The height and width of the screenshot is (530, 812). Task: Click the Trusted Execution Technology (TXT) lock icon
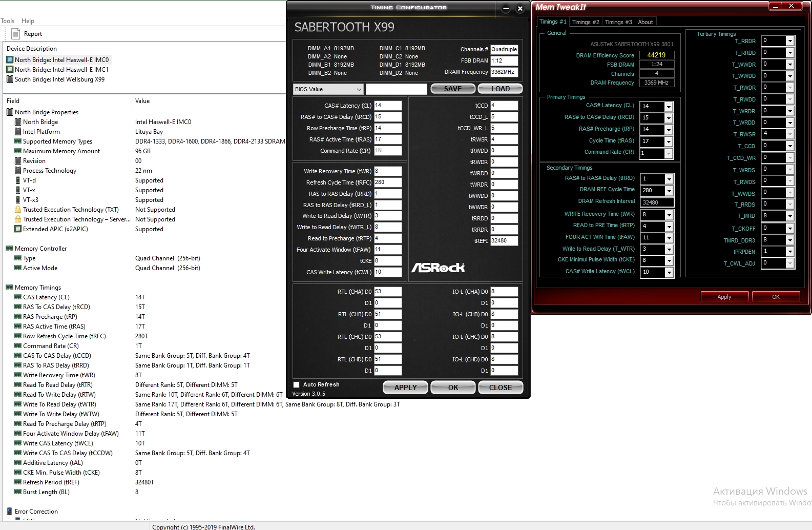coord(18,210)
